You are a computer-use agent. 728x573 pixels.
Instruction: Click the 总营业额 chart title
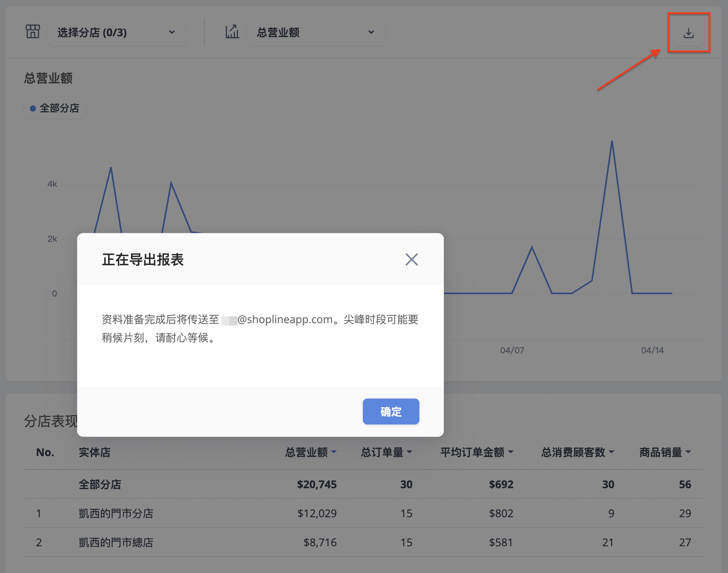pos(48,78)
